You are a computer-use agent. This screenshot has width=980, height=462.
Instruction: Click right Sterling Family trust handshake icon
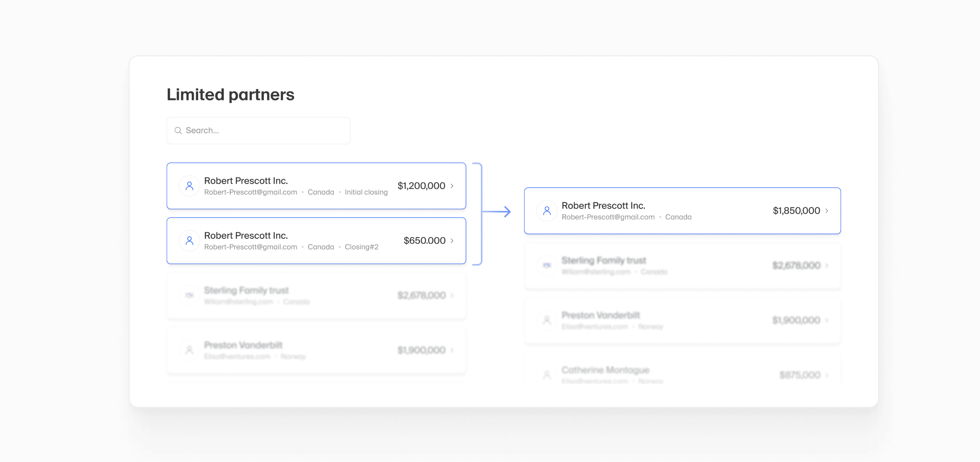(547, 265)
